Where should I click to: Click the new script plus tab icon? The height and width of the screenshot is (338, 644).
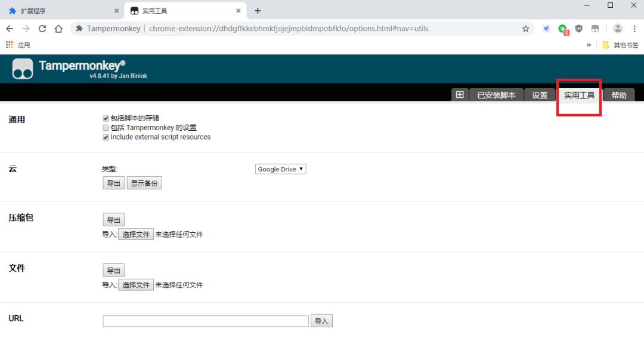coord(460,94)
